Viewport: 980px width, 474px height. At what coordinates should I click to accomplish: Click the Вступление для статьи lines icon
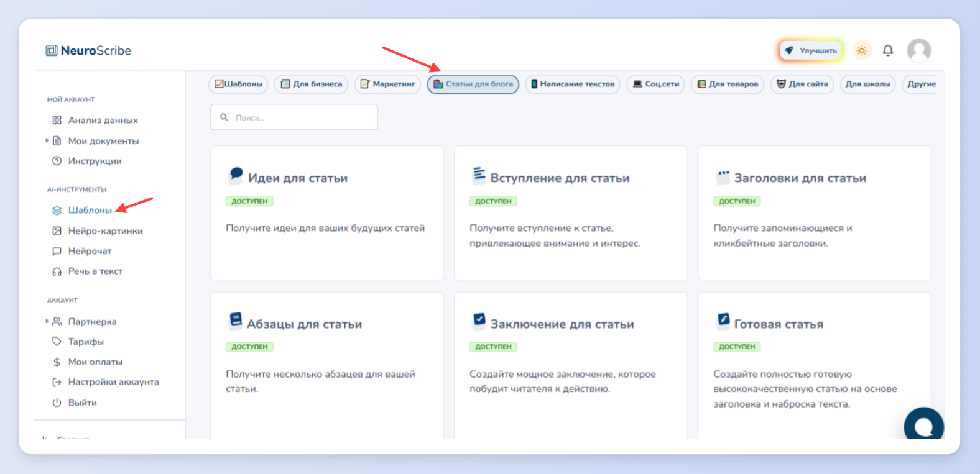tap(479, 175)
